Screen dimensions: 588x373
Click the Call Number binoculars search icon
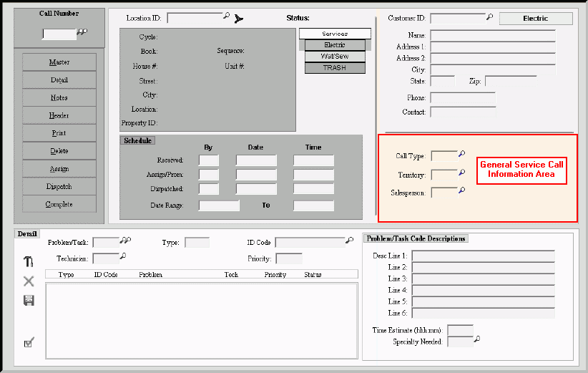point(82,32)
